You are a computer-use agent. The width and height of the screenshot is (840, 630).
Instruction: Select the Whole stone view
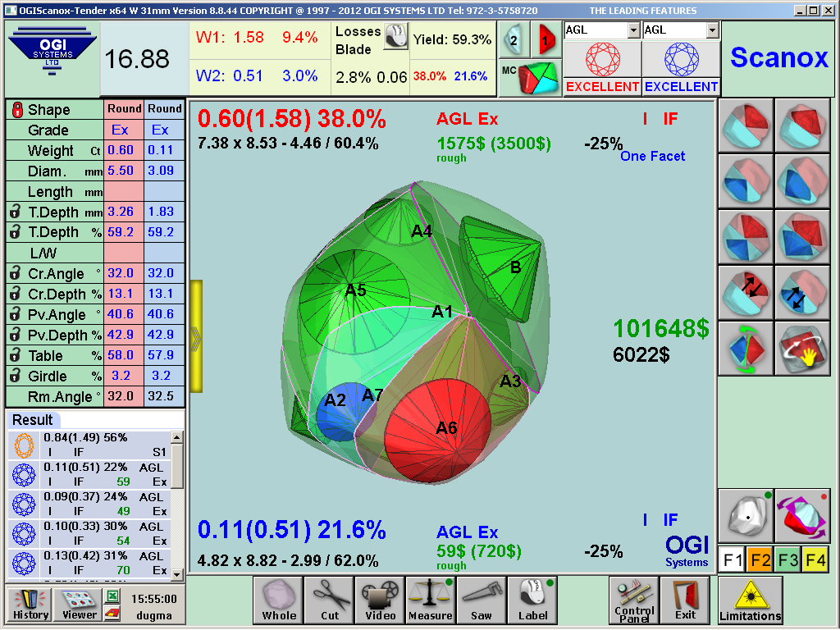tap(279, 600)
